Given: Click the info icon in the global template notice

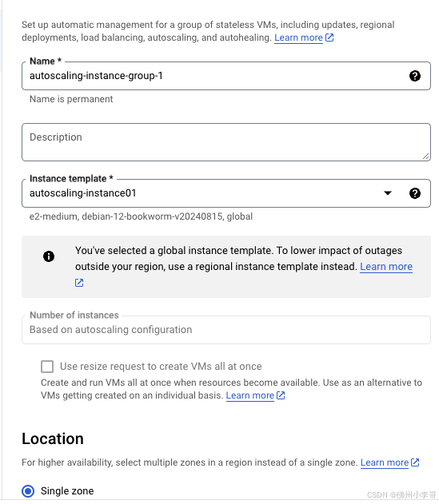Looking at the screenshot, I should coord(49,256).
